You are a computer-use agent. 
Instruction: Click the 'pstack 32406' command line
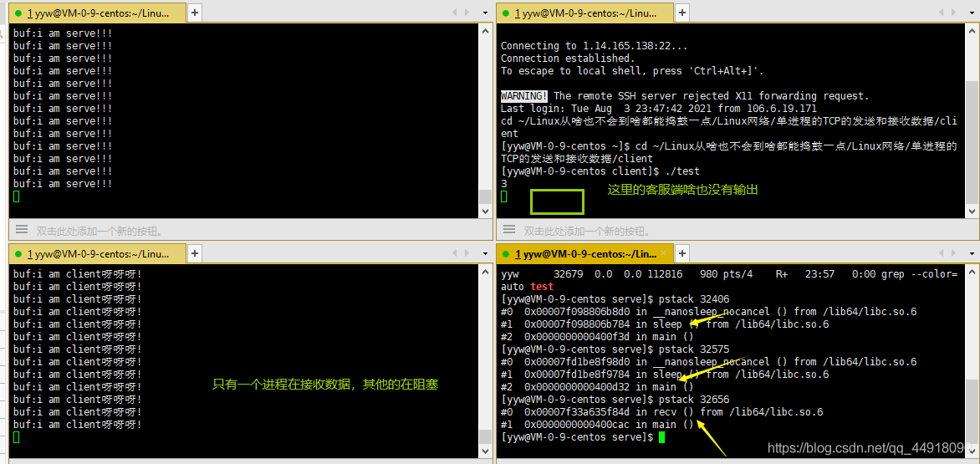tap(615, 299)
